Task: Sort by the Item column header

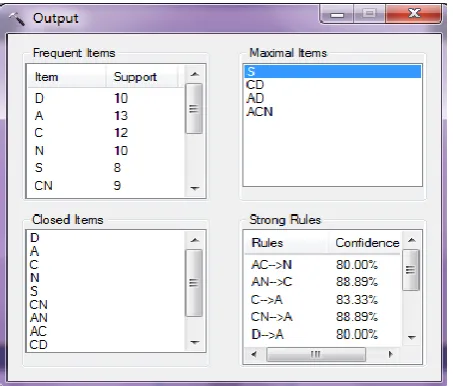Action: click(x=67, y=77)
